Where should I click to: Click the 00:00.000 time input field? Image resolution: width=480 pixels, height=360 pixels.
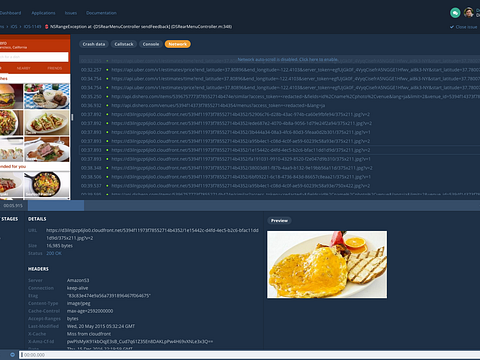pyautogui.click(x=250, y=355)
